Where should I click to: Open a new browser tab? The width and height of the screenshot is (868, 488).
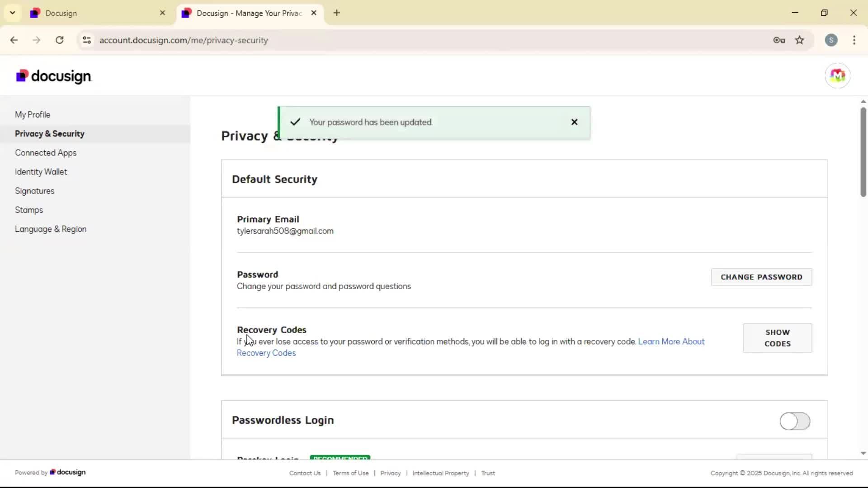(x=336, y=13)
